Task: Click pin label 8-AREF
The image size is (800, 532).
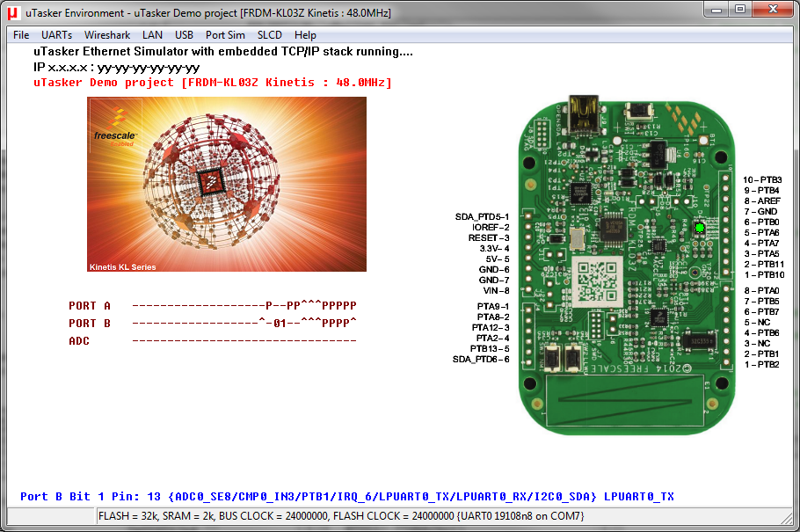Action: pos(762,201)
